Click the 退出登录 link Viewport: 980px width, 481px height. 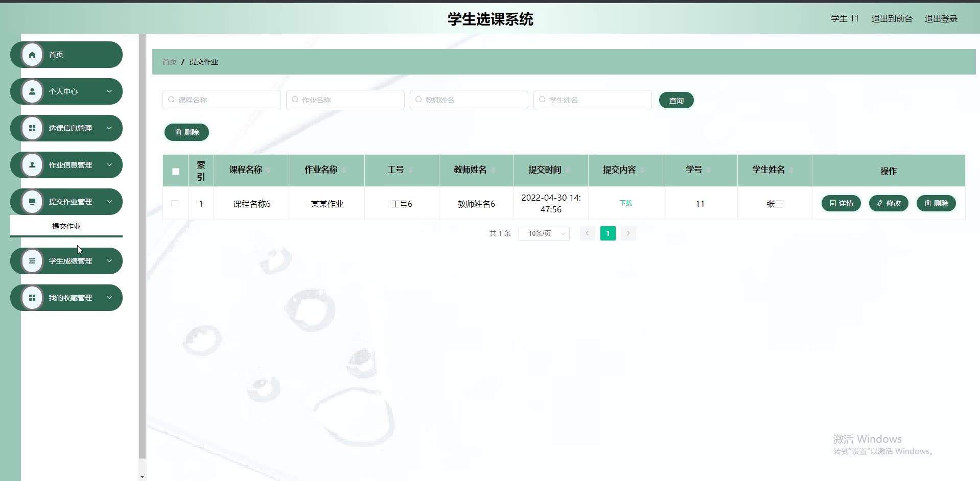pyautogui.click(x=941, y=19)
